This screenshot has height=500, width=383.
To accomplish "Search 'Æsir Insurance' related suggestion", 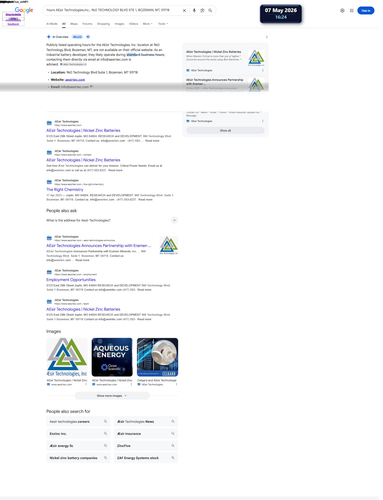I will [146, 434].
